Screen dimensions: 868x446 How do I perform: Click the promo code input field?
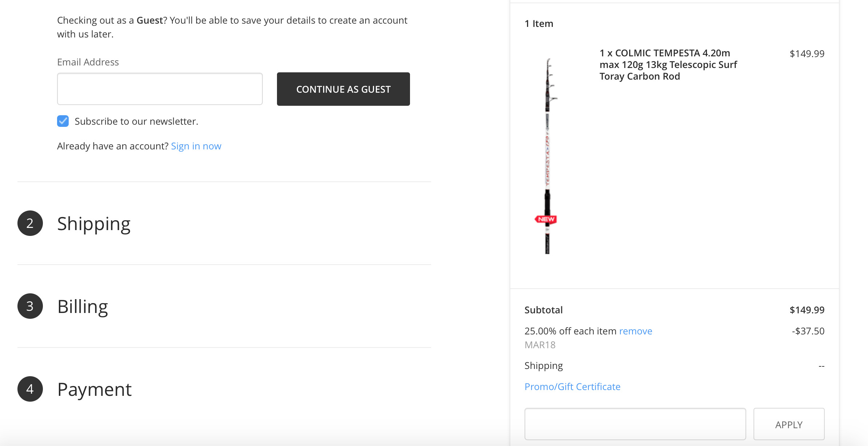click(x=635, y=424)
